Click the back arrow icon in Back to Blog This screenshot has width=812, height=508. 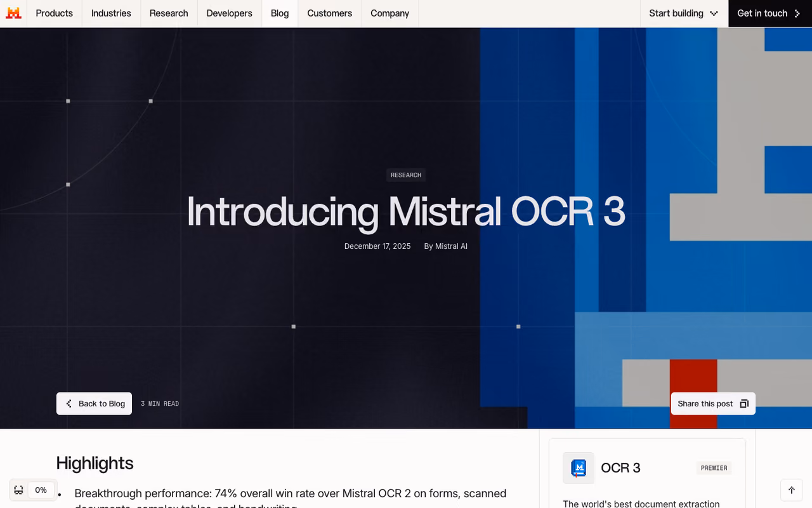69,404
